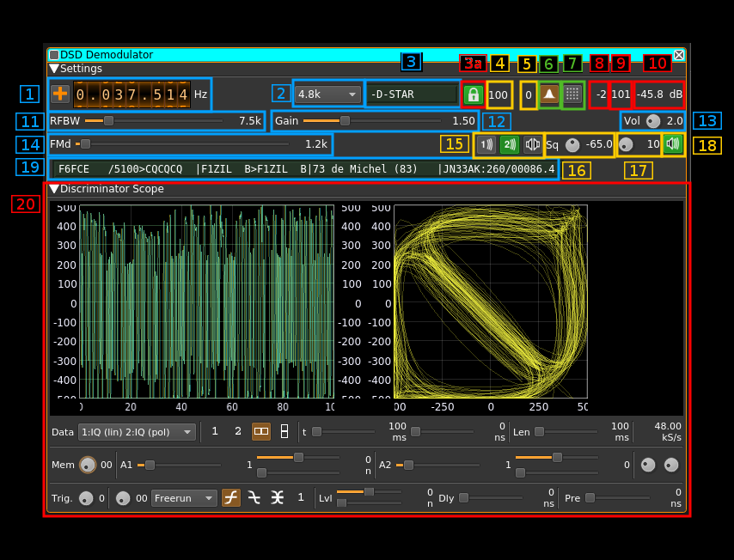Toggle the symbol synchronization grid button

572,94
